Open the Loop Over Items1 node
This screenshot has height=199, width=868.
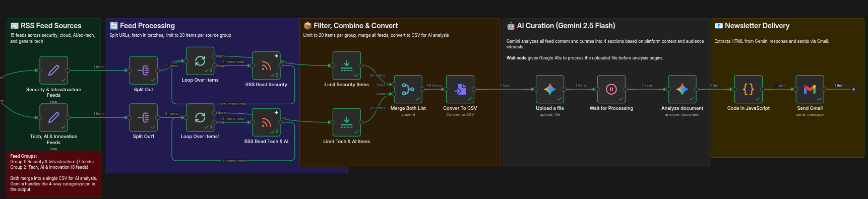coord(200,117)
